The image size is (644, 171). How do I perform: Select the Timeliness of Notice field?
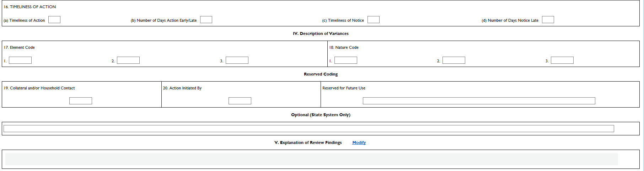(374, 20)
